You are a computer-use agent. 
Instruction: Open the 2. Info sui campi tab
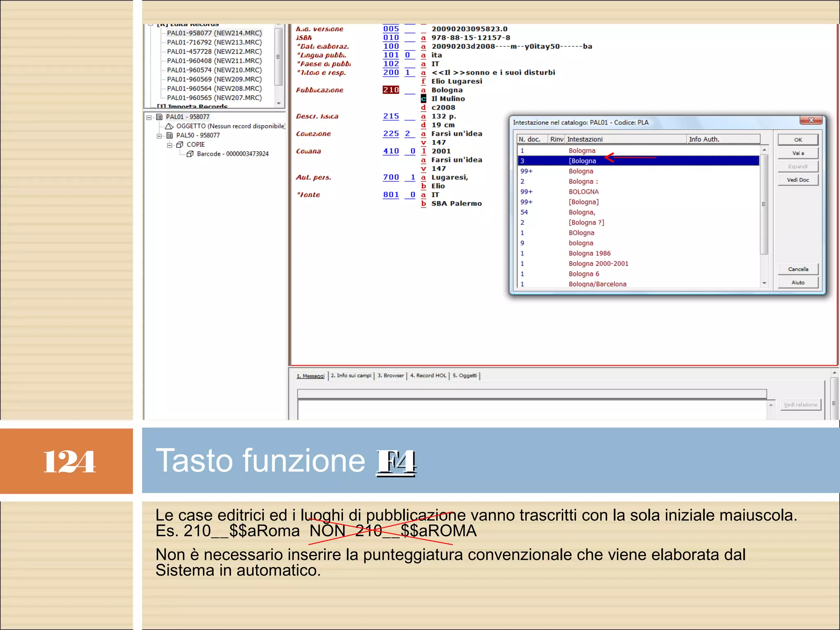(x=351, y=376)
